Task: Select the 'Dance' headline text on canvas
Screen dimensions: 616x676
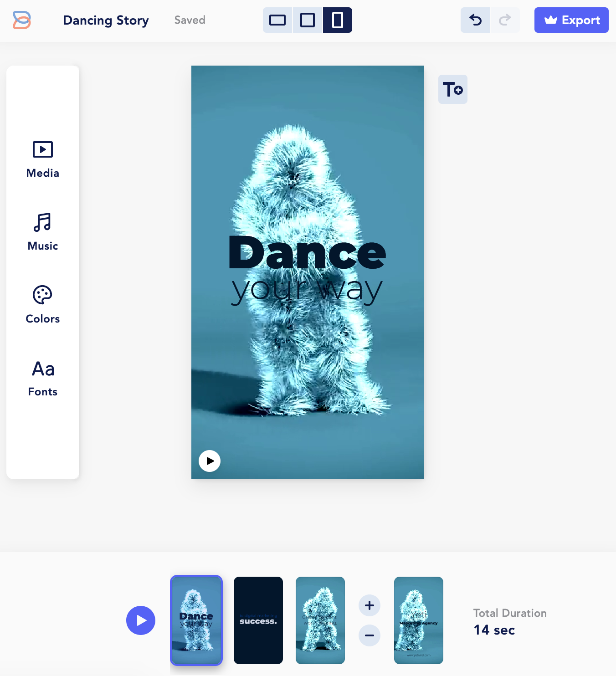Action: pos(308,252)
